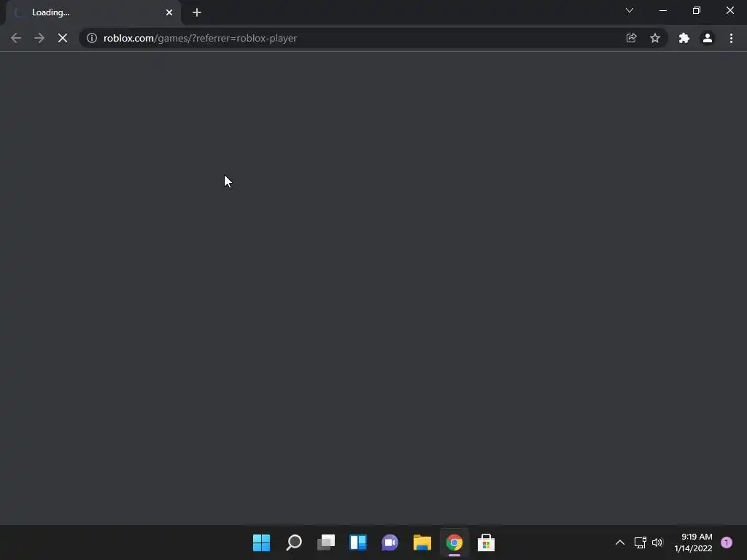
Task: Open Microsoft Store from taskbar
Action: click(486, 542)
